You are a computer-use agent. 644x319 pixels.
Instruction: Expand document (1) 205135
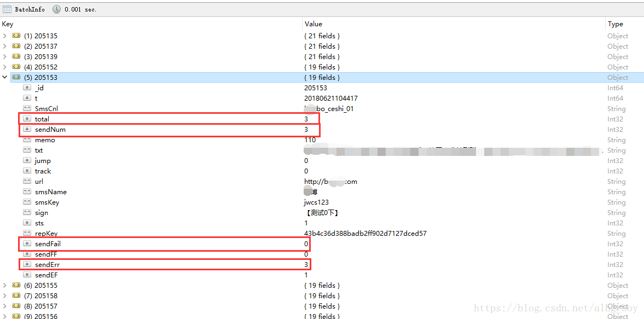point(5,36)
